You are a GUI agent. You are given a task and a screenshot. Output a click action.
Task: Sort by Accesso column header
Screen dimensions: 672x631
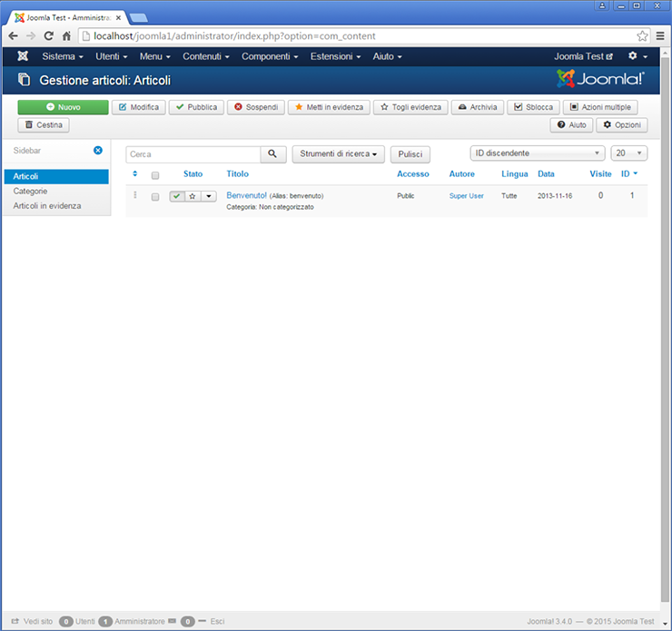coord(412,174)
